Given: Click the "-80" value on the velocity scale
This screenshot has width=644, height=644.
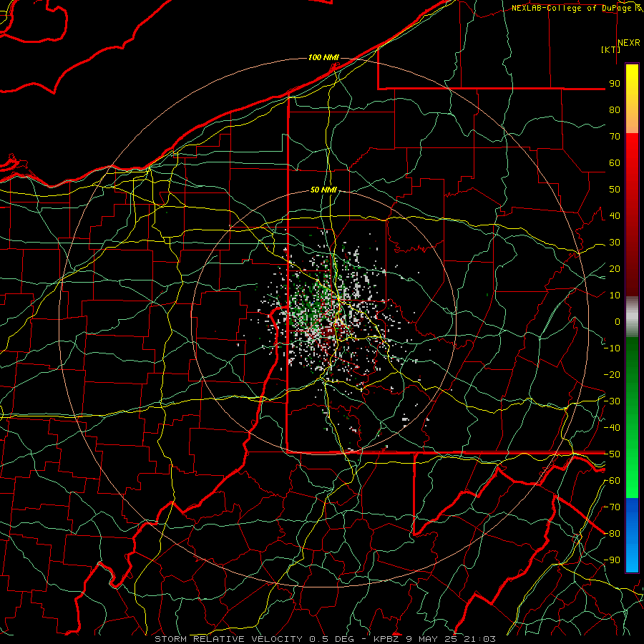Looking at the screenshot, I should (612, 534).
